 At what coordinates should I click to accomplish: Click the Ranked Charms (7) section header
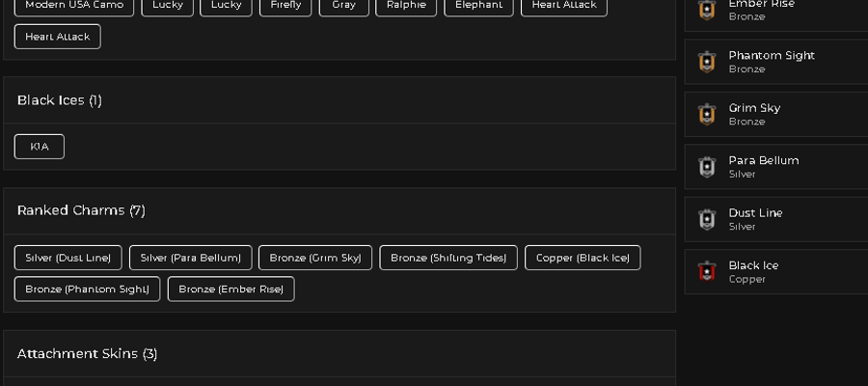[81, 210]
